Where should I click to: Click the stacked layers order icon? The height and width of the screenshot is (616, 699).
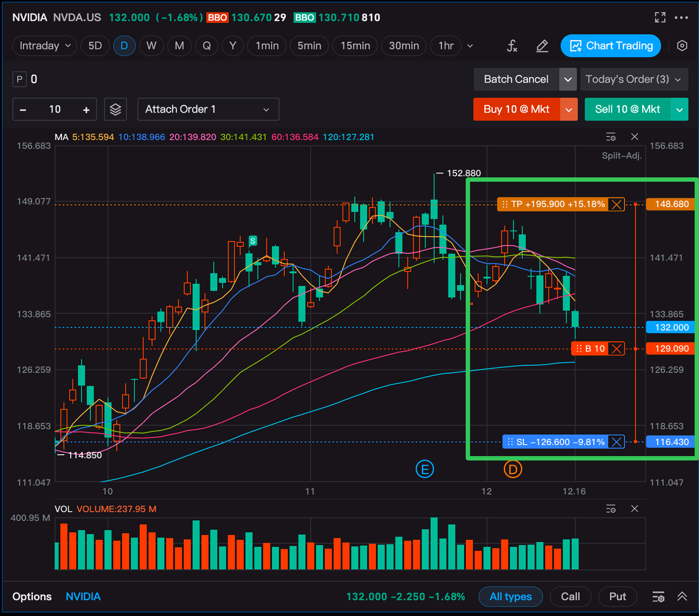pos(115,109)
